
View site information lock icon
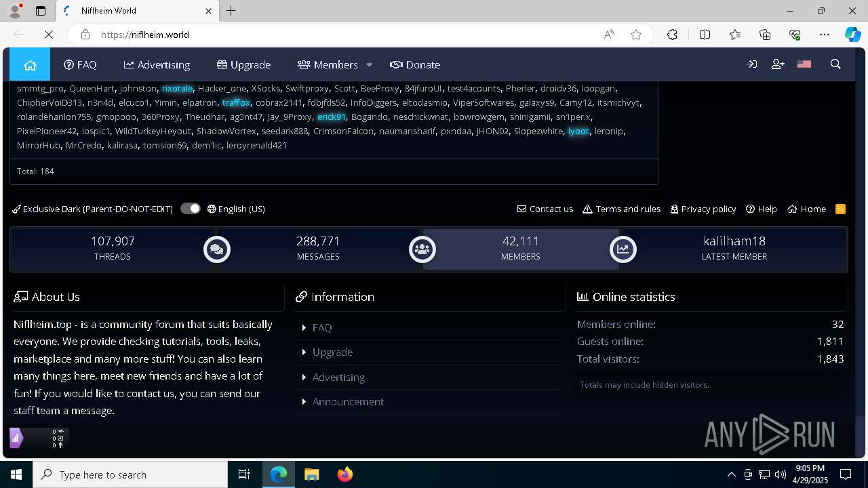tap(85, 35)
